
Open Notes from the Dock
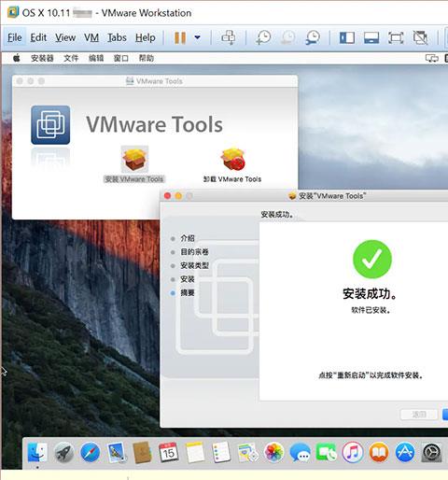coord(195,452)
